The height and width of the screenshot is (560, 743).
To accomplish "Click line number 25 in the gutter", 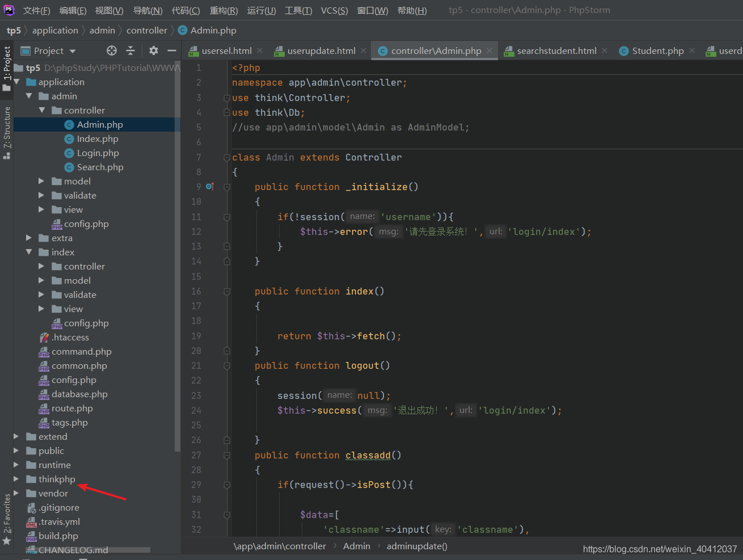I will point(196,425).
